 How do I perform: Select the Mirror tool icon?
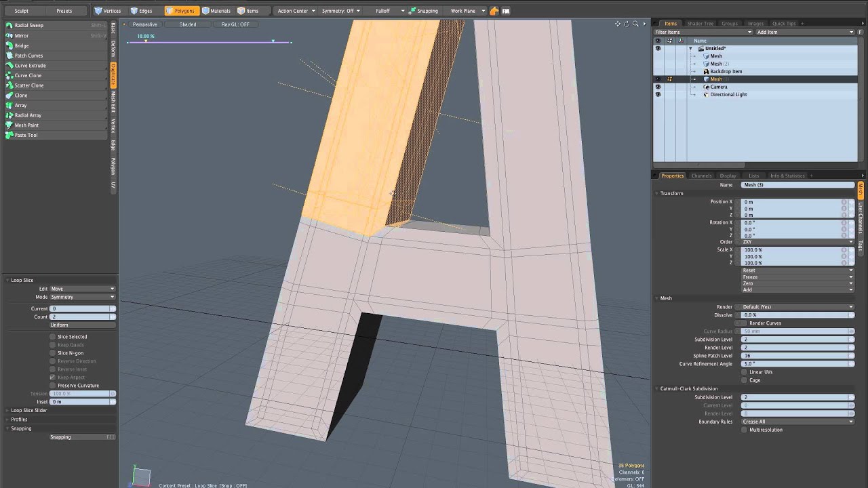[x=9, y=35]
